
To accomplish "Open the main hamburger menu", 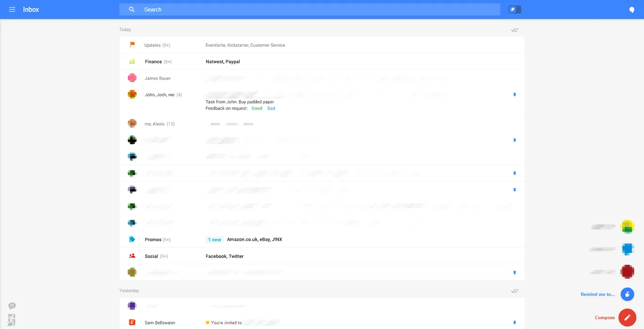I will coord(12,9).
